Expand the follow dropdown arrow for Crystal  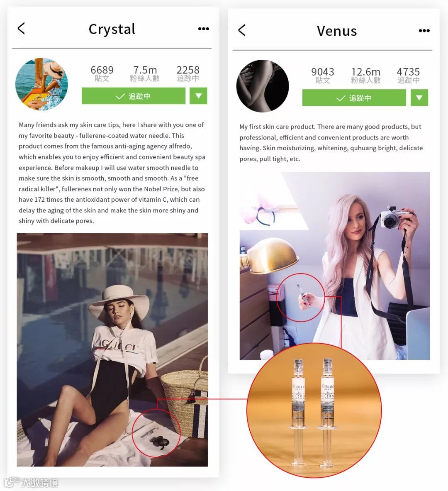198,96
